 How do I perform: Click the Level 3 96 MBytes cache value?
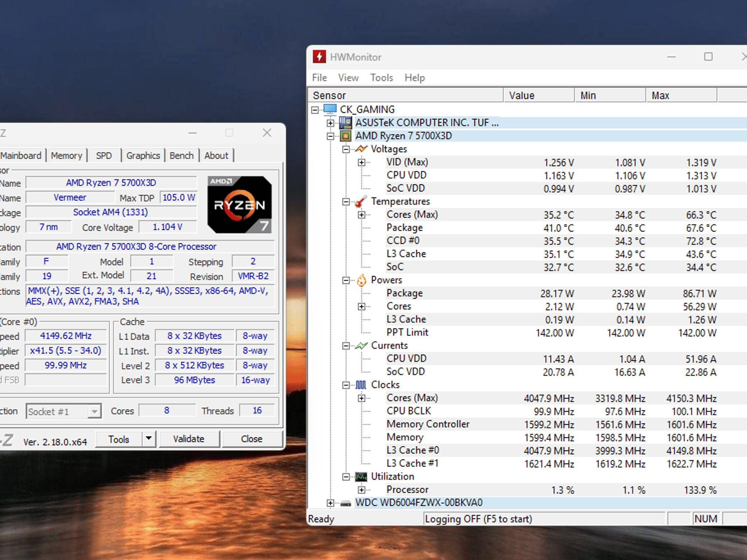click(194, 380)
